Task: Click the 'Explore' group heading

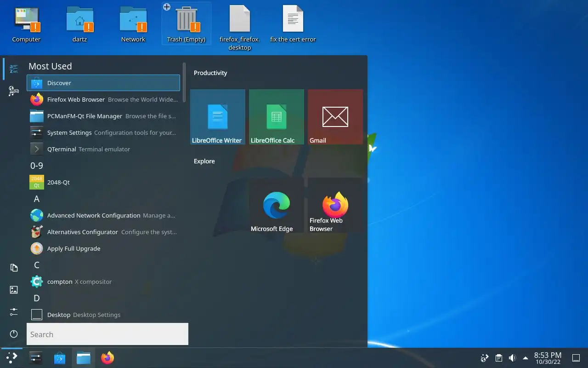Action: coord(204,161)
